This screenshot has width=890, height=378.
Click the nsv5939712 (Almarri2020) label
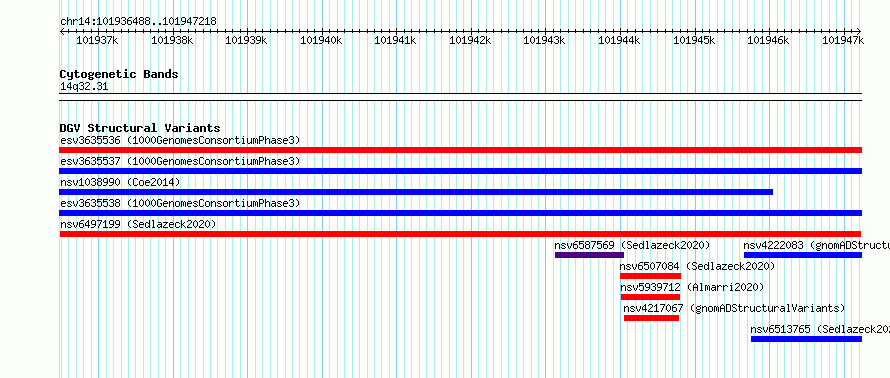click(x=692, y=287)
